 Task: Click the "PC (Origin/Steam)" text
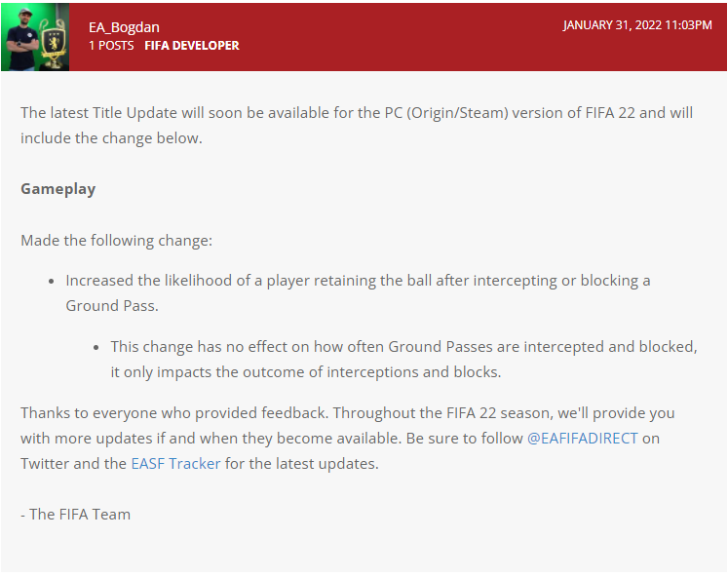coord(458,112)
